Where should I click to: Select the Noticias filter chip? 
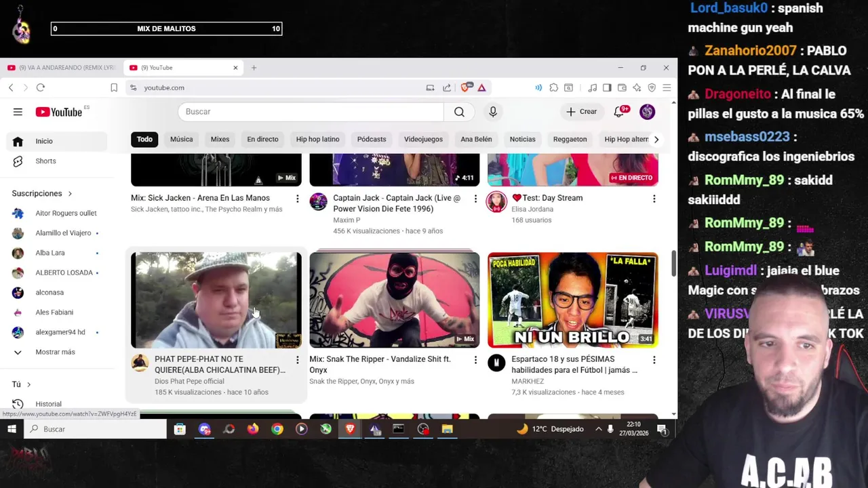tap(522, 139)
